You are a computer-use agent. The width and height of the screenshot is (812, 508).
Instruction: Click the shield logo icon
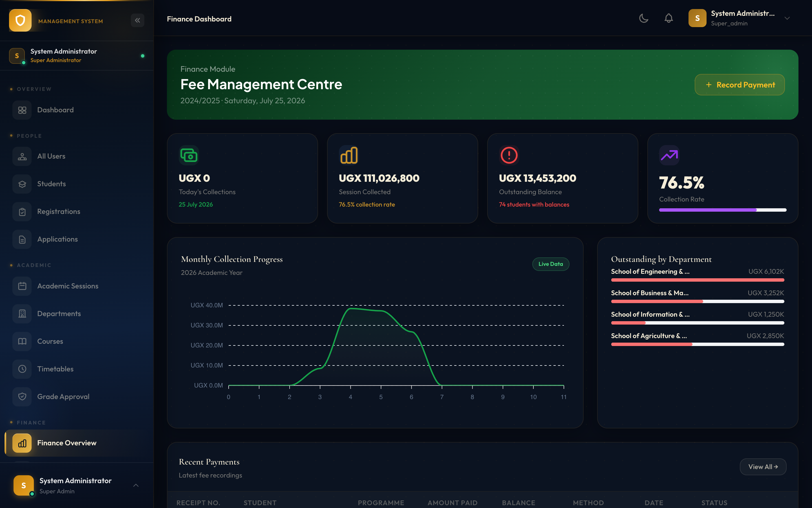point(20,21)
